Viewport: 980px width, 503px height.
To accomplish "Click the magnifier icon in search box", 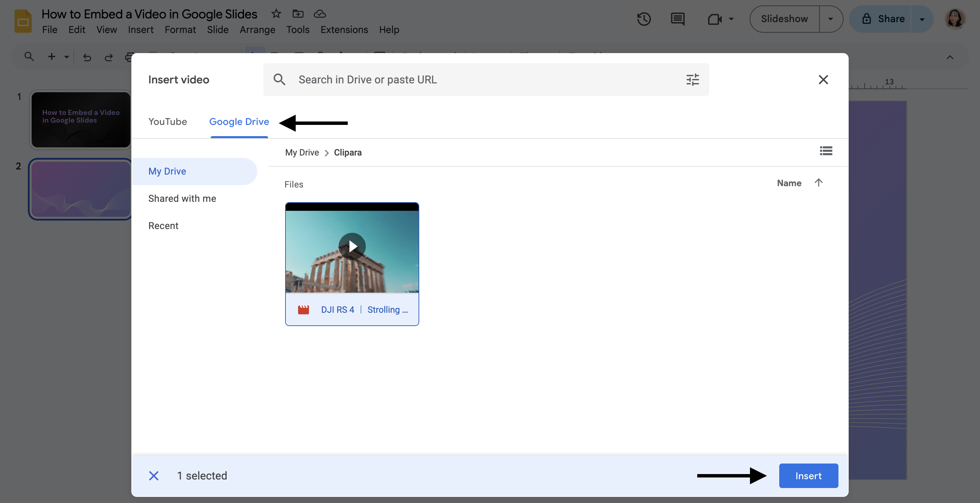I will (x=279, y=80).
